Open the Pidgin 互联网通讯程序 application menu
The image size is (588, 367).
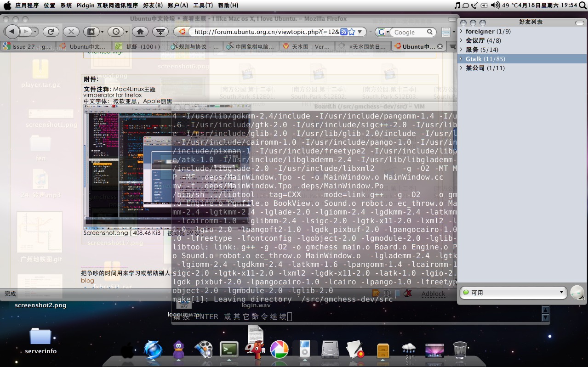click(x=107, y=5)
